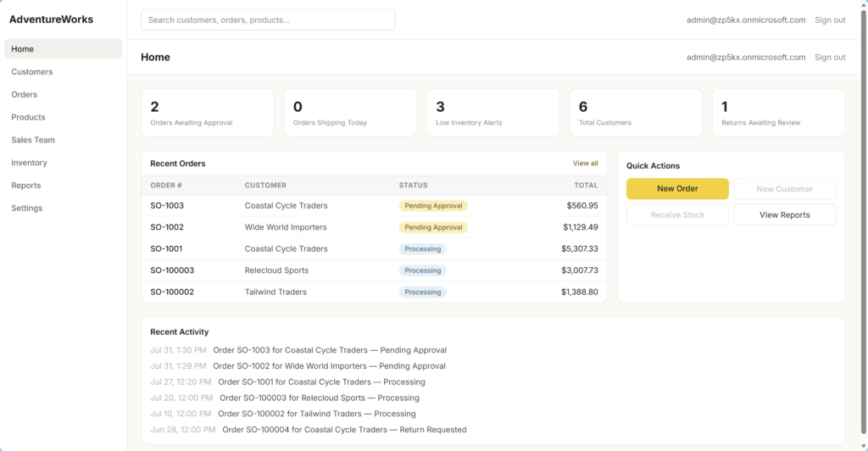868x451 pixels.
Task: Click Pending Approval badge for SO-1002
Action: tap(433, 227)
